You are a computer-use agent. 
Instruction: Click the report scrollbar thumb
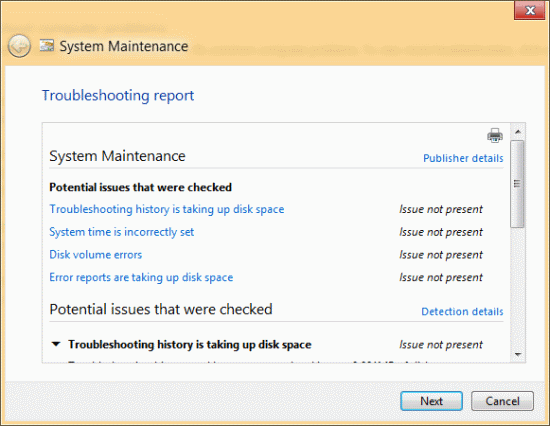tap(517, 184)
